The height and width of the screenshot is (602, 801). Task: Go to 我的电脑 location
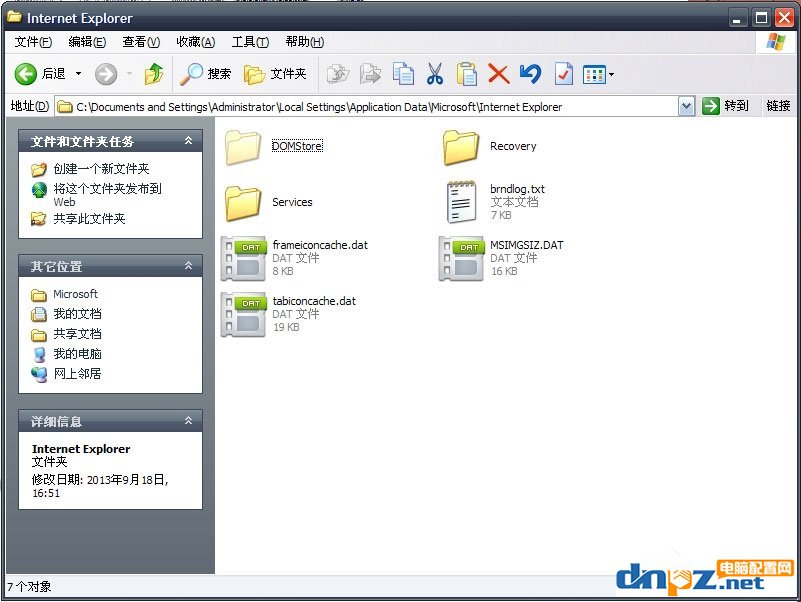77,354
